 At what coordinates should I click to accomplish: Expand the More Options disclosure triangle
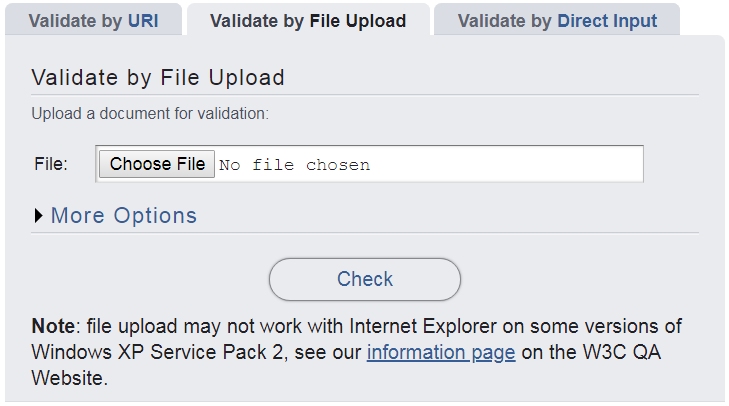39,216
